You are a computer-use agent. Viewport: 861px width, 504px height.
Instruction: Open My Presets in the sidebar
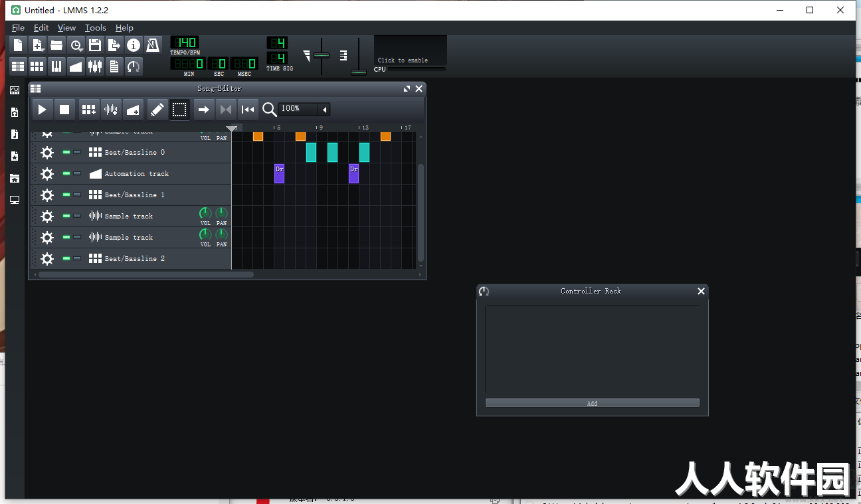pos(15,156)
